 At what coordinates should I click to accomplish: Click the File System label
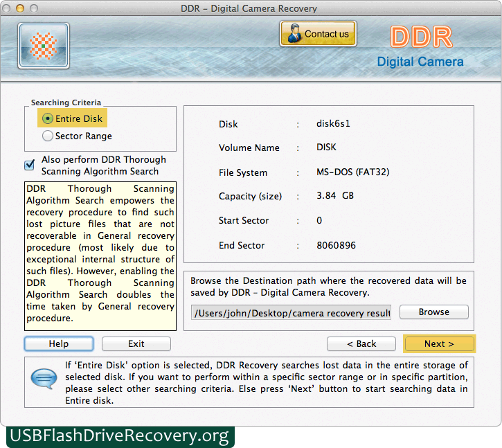click(x=242, y=172)
